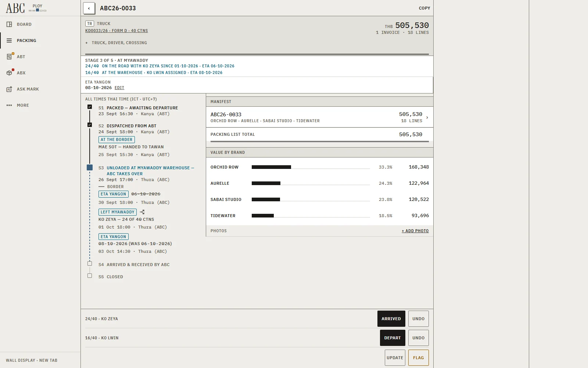Select the S3 current stage marker
588x368 pixels.
click(x=90, y=167)
